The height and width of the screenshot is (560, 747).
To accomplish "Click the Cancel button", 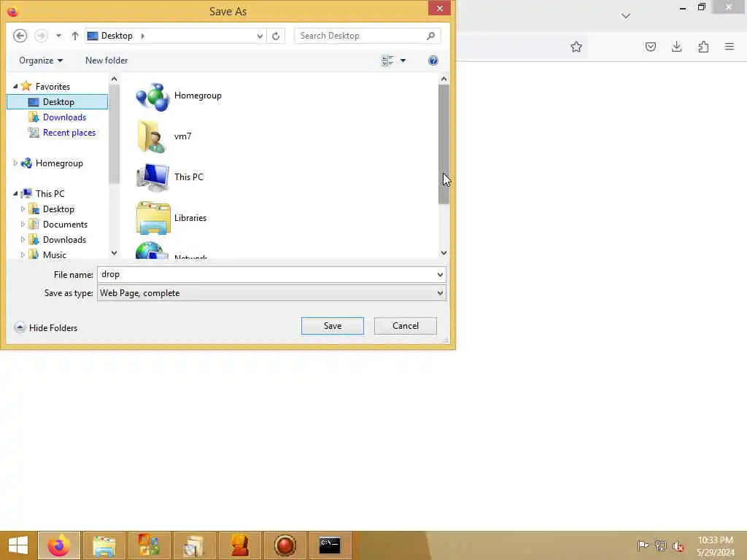I will click(x=406, y=326).
